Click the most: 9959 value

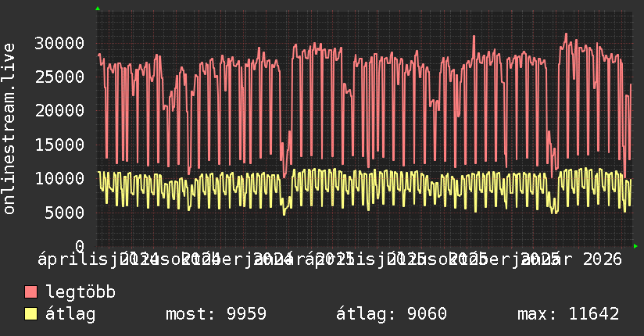click(x=216, y=314)
